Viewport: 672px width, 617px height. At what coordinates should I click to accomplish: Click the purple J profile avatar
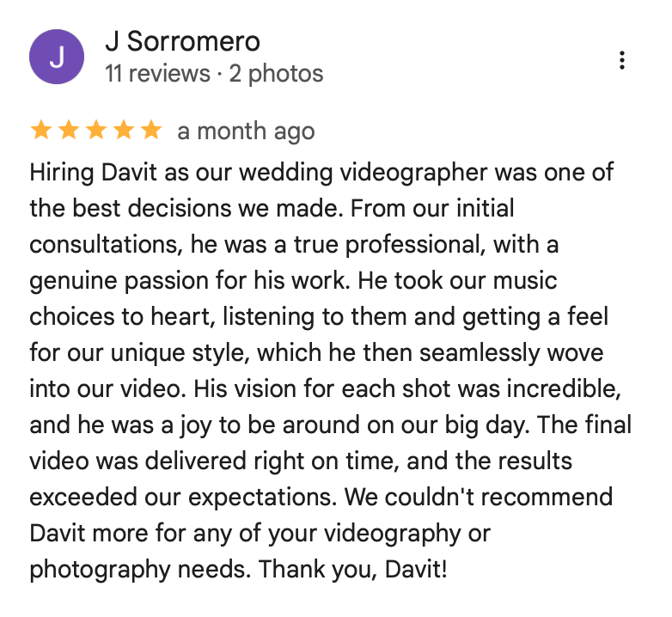pos(57,57)
